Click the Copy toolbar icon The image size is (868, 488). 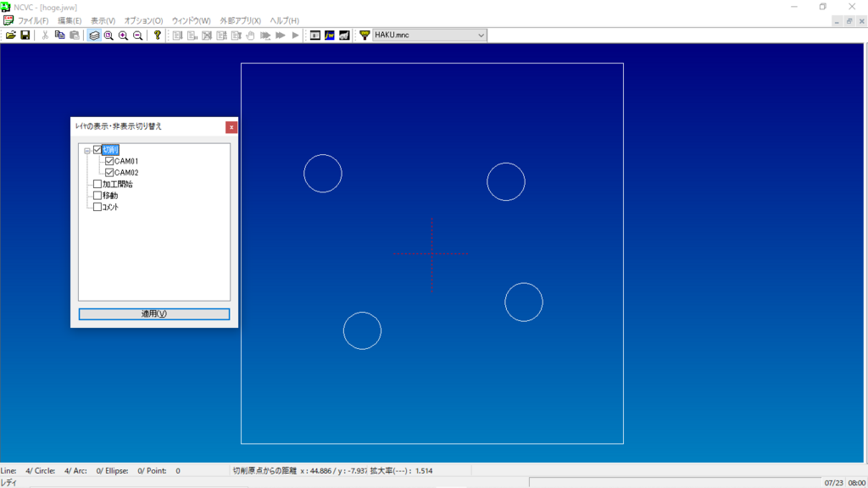(x=60, y=35)
